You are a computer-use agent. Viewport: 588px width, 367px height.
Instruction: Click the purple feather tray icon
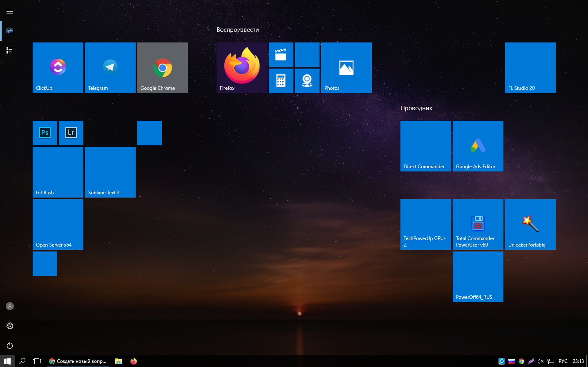click(531, 361)
